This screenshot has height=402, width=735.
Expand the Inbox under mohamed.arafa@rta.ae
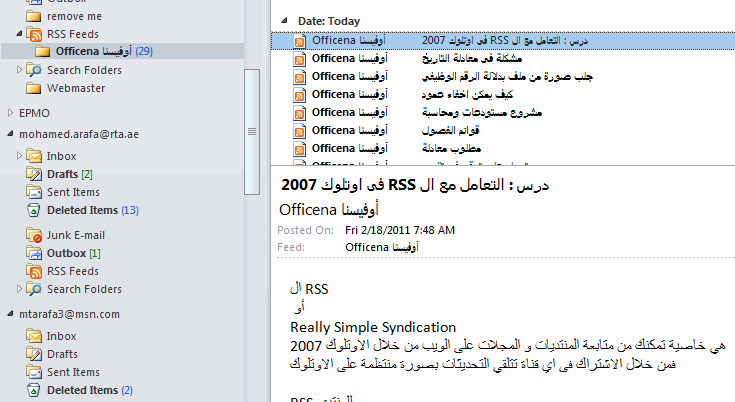point(19,156)
